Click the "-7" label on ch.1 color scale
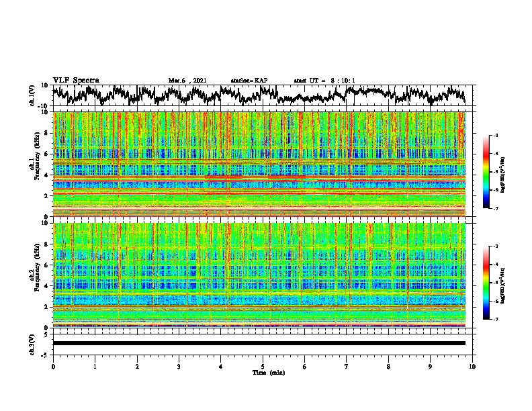Viewport: 532px width, 411px height. tap(495, 208)
